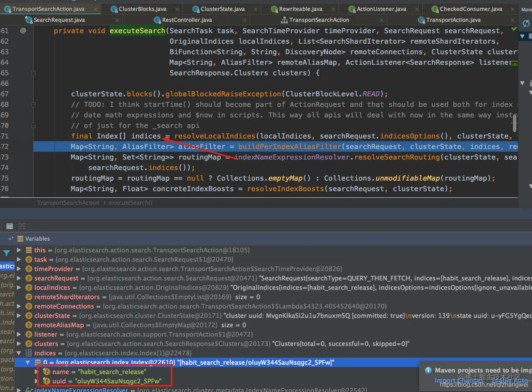The height and width of the screenshot is (392, 532).
Task: Click the @ gutter icon on executeSearch line
Action: pos(23,30)
